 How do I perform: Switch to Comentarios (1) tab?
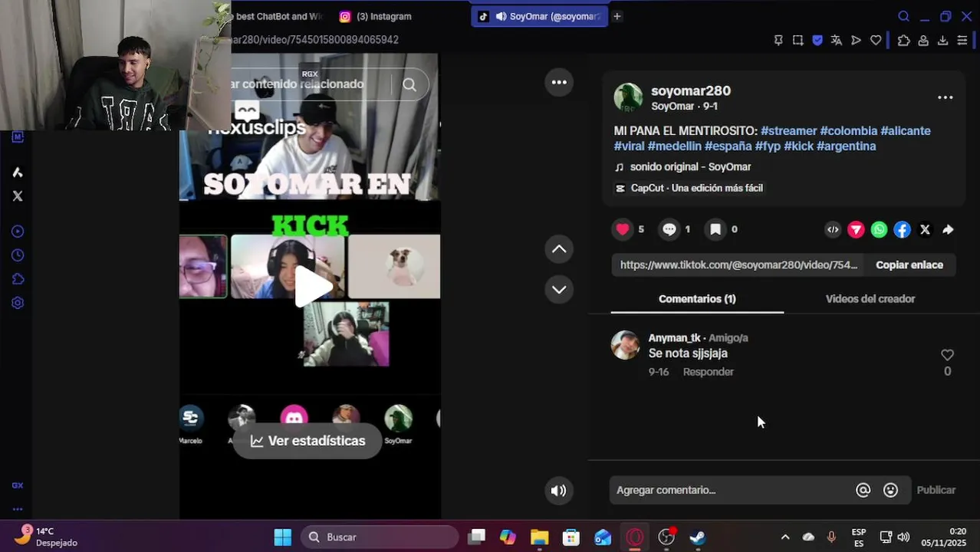697,299
